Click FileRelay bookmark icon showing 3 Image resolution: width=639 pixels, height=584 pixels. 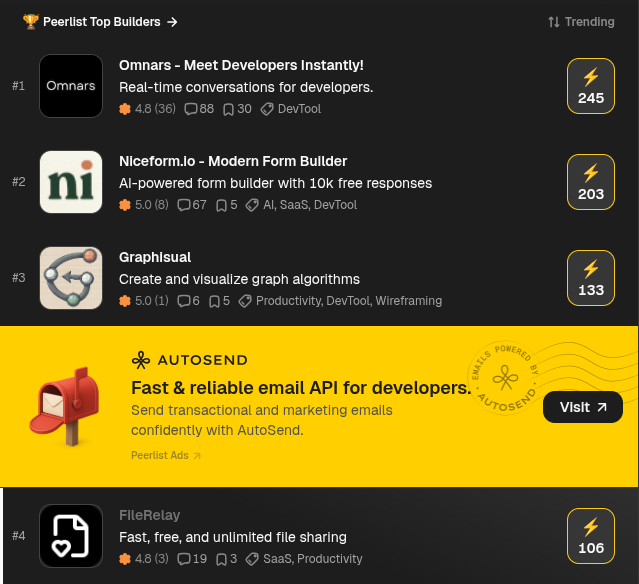point(221,559)
